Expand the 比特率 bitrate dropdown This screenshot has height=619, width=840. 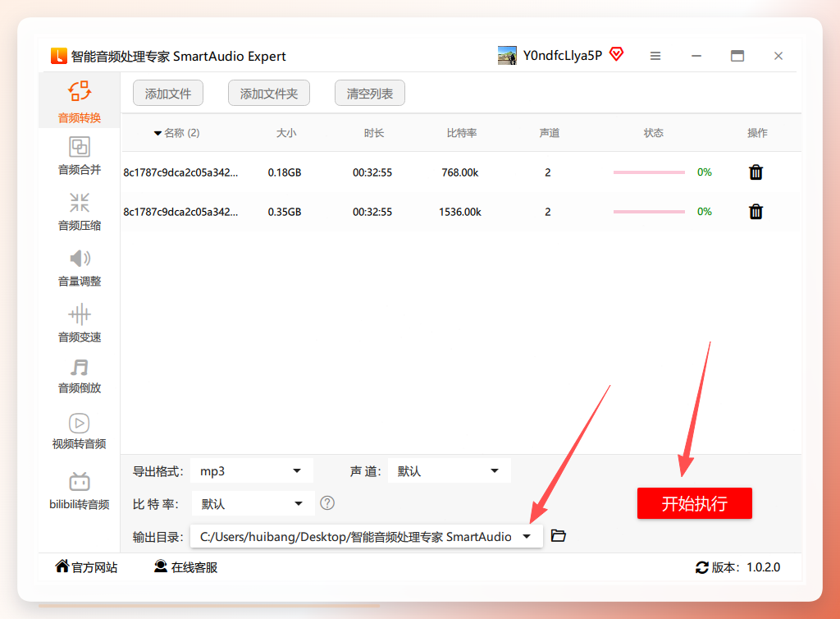253,503
